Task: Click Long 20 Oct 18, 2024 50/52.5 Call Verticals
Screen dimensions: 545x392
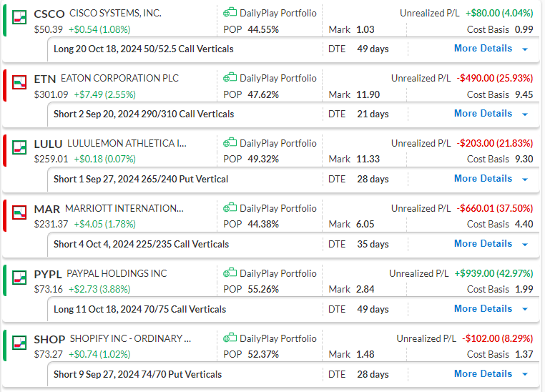Action: pyautogui.click(x=144, y=49)
